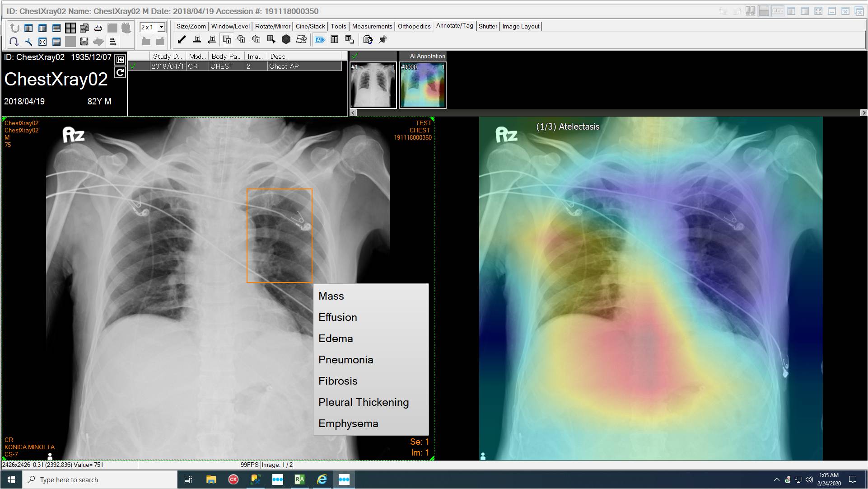Click the pushpin icon in toolbar

click(383, 40)
